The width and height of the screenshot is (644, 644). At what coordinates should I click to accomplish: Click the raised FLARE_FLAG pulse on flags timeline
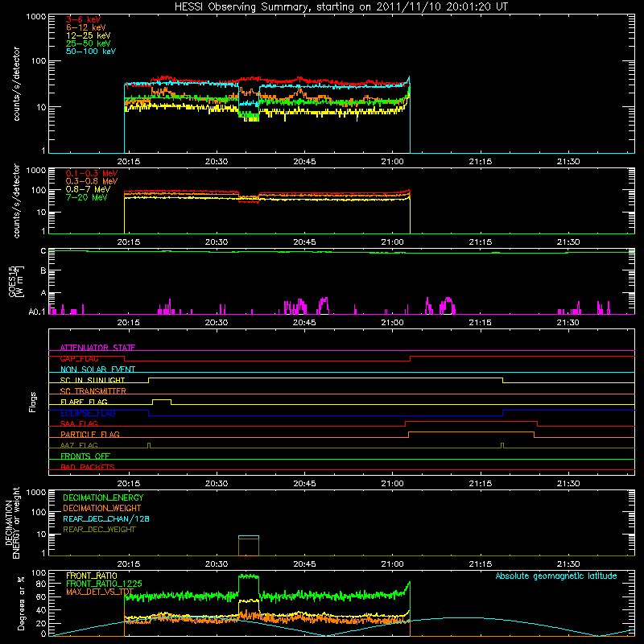[162, 401]
